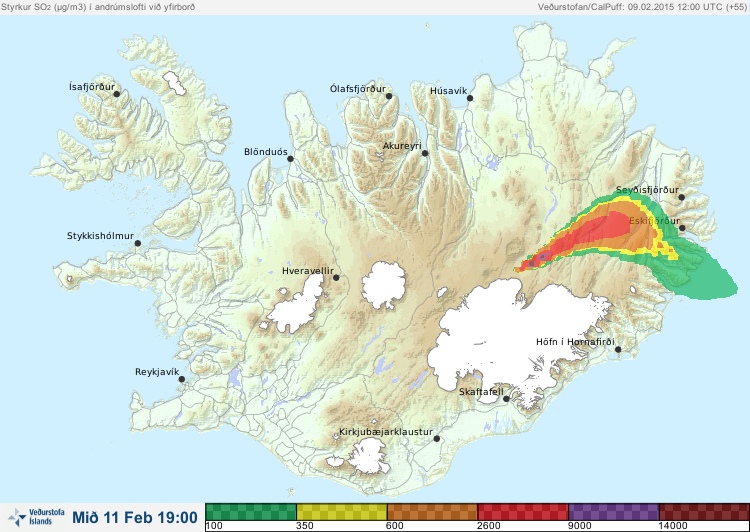The width and height of the screenshot is (750, 532).
Task: Click the Reykjavík label
Action: point(157,372)
